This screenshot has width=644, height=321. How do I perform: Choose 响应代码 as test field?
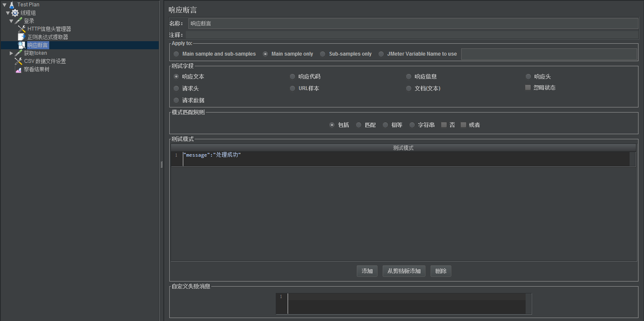[x=305, y=76]
